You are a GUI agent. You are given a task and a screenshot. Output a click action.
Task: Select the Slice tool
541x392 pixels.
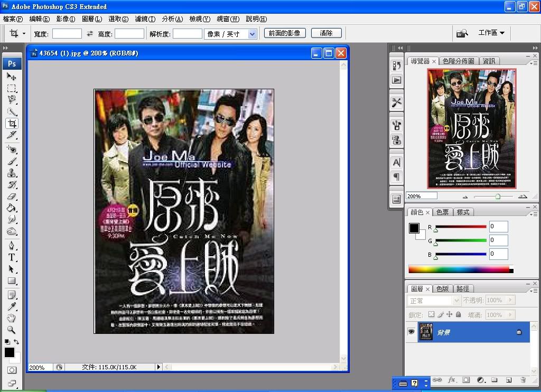coord(12,135)
